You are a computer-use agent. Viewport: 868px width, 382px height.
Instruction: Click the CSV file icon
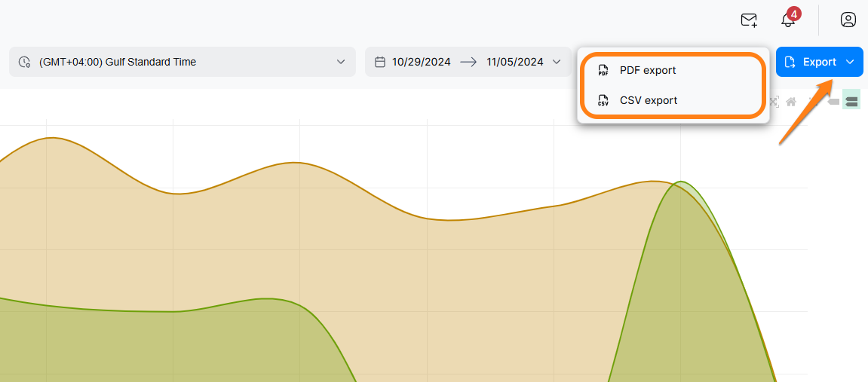pyautogui.click(x=603, y=100)
